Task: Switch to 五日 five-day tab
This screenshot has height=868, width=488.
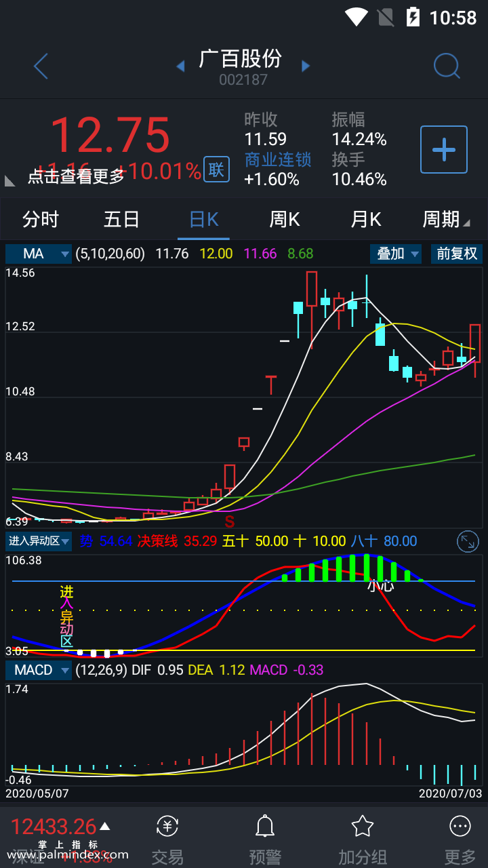Action: coord(122,219)
